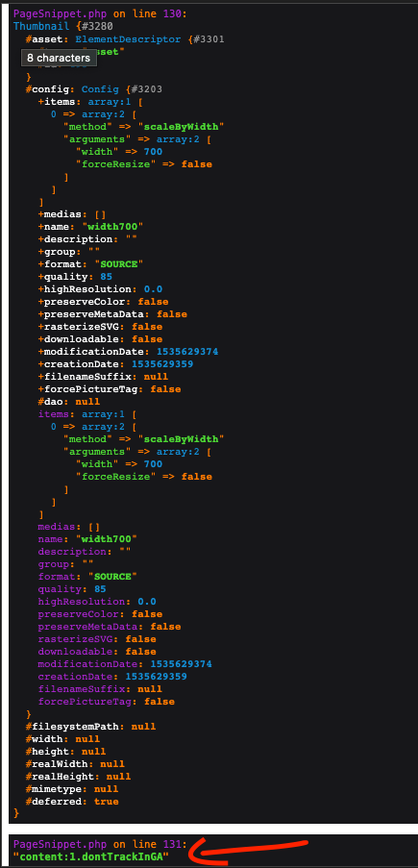This screenshot has height=868, width=418.
Task: Click the "#asset" property name
Action: pos(47,39)
